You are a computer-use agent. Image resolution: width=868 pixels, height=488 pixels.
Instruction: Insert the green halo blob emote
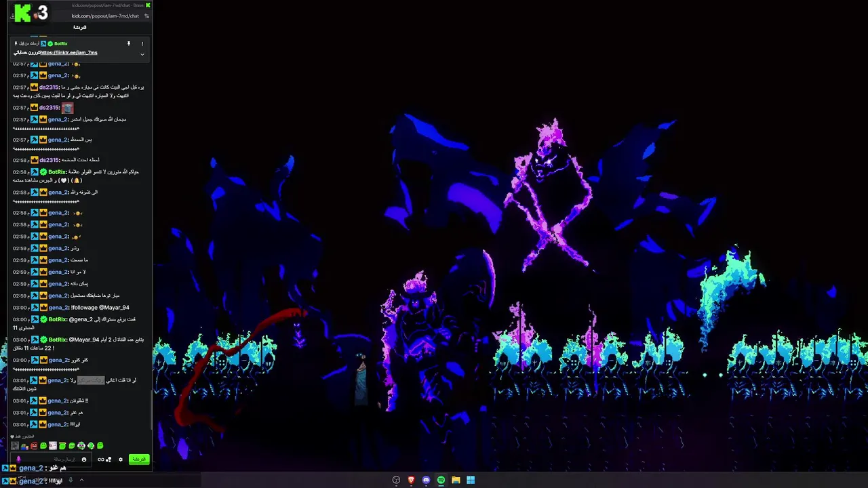pyautogui.click(x=62, y=446)
